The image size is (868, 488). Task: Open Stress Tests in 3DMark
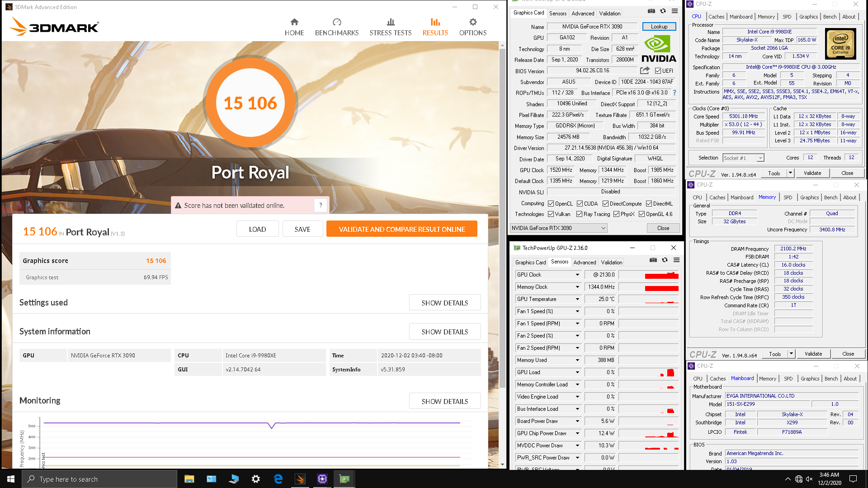pos(391,27)
